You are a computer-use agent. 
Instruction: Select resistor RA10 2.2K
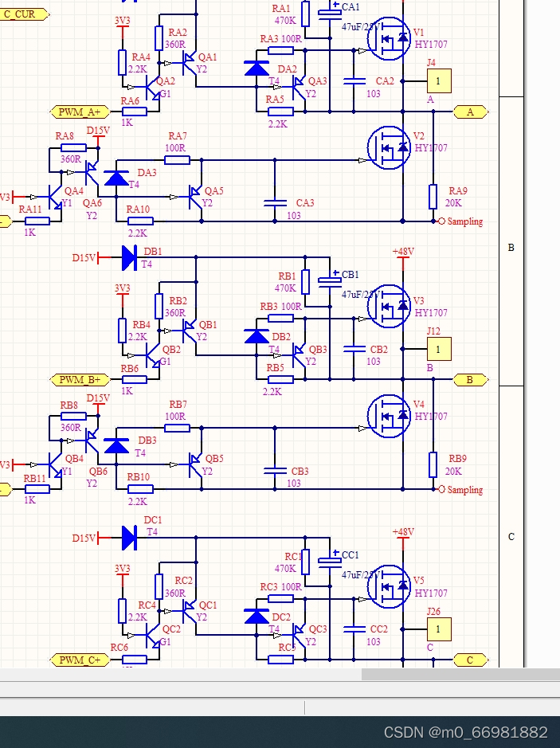click(141, 221)
